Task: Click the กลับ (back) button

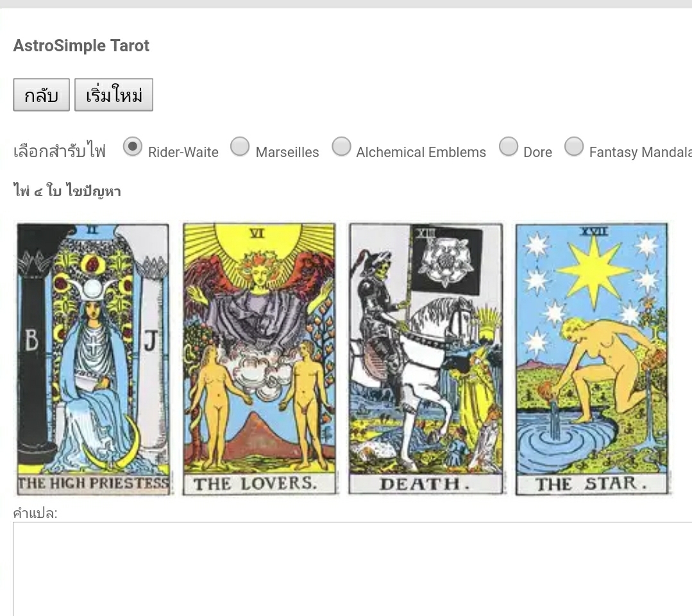Action: click(x=41, y=95)
